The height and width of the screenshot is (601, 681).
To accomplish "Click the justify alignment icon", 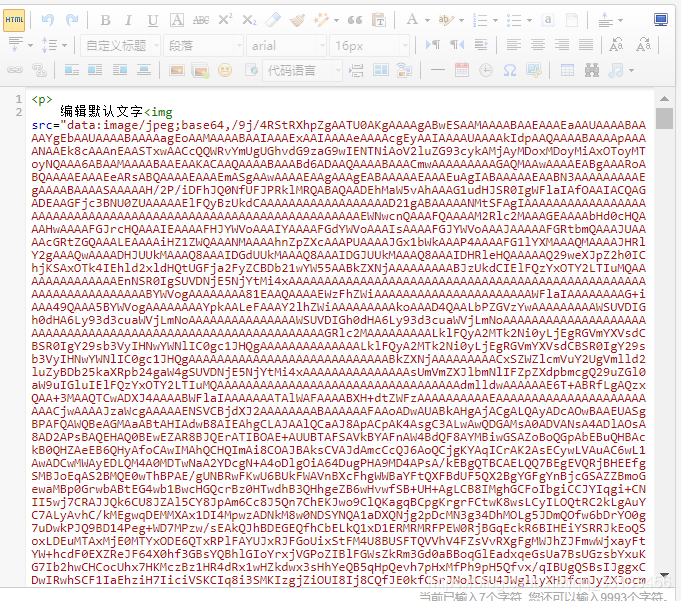I will tap(586, 45).
